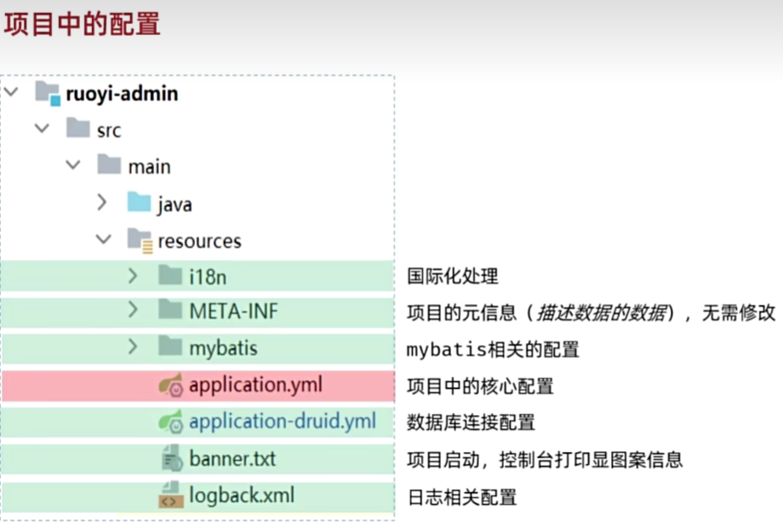Expand the META-INF folder chevron
Image resolution: width=783 pixels, height=532 pixels.
tap(133, 310)
